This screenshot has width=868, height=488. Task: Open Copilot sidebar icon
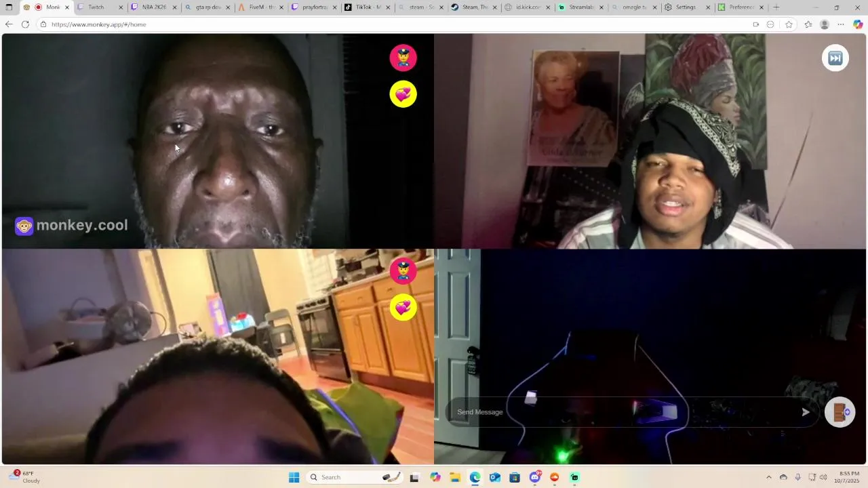pos(858,24)
